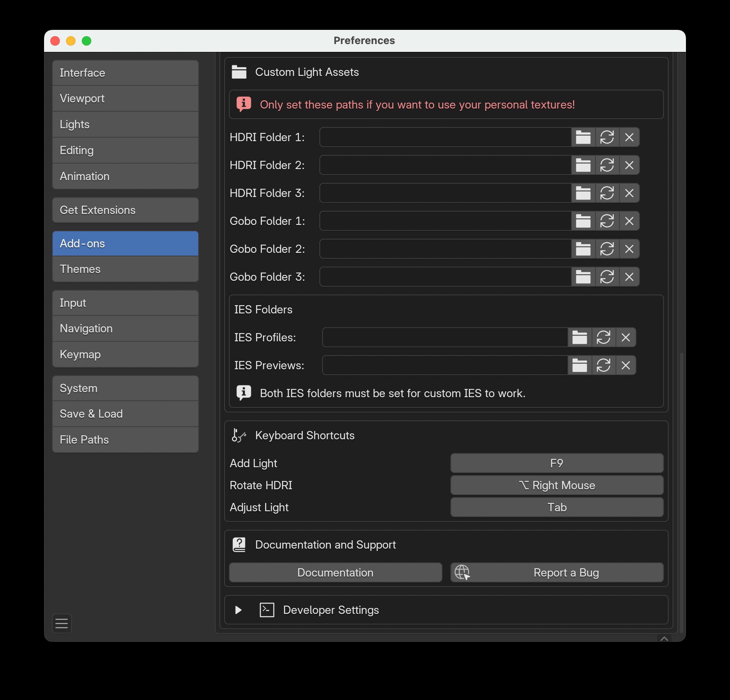Refresh the Gobo Folder 1 path

[607, 221]
